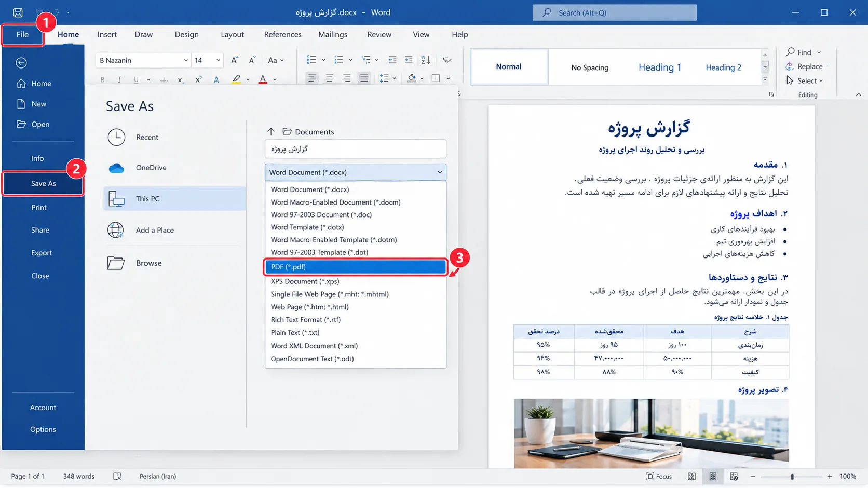Toggle Italic formatting

pyautogui.click(x=119, y=79)
